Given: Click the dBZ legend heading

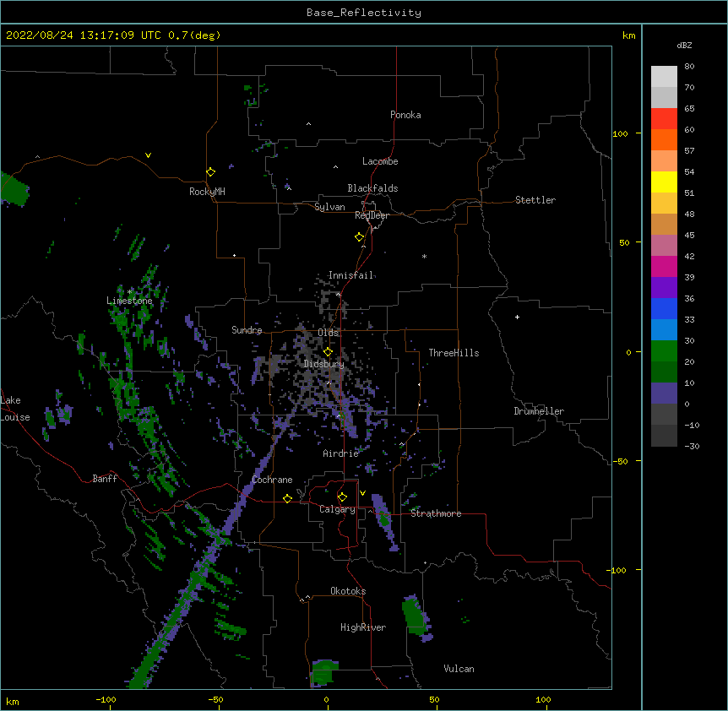Looking at the screenshot, I should click(x=684, y=46).
